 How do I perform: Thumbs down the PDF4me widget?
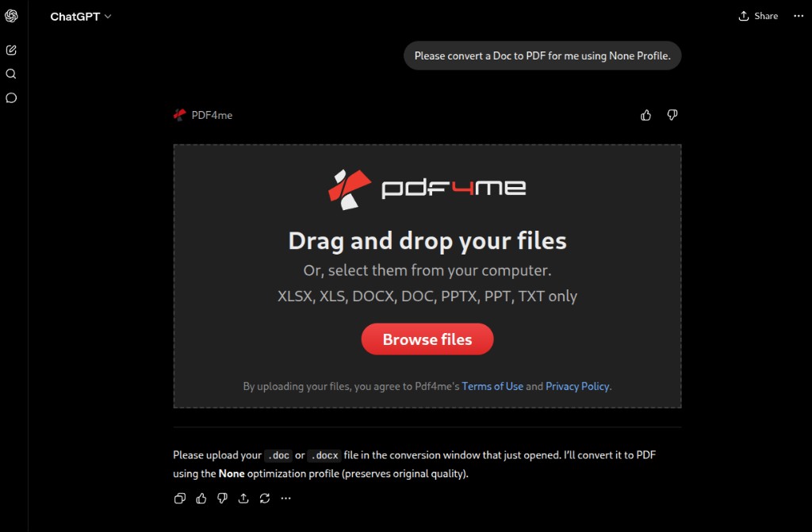[672, 115]
